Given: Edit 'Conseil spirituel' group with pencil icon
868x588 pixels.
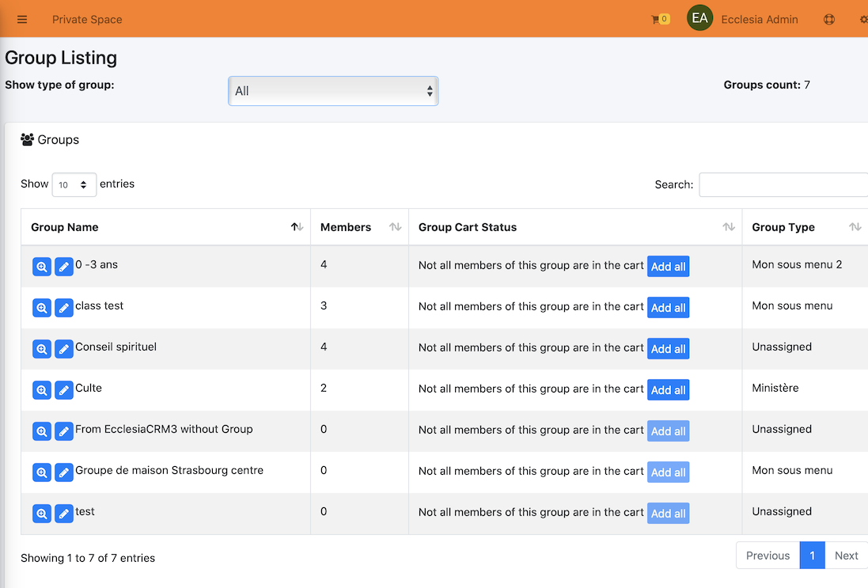Looking at the screenshot, I should point(64,349).
